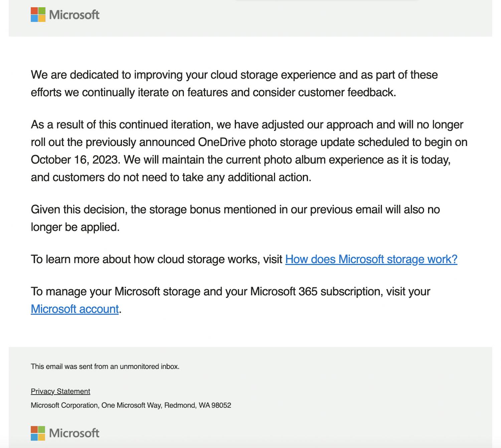
Task: Click the "longer be applied." line
Action: point(75,227)
